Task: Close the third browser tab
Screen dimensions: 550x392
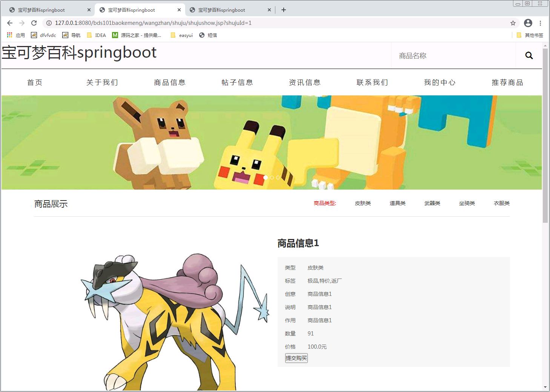Action: tap(269, 10)
